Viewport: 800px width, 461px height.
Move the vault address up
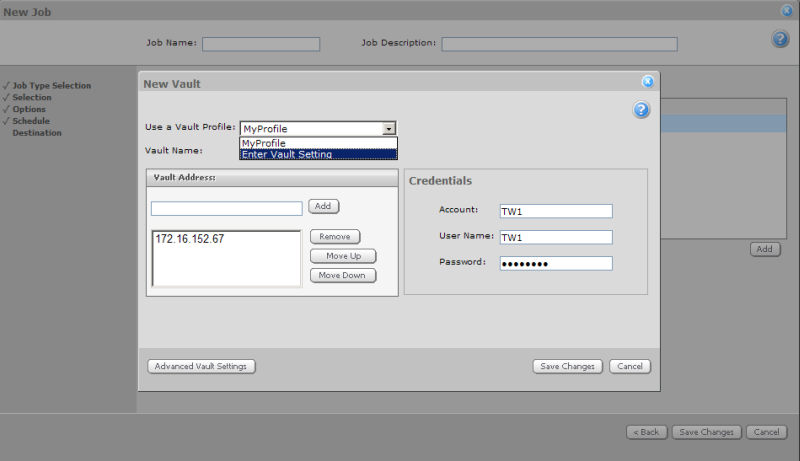[x=342, y=256]
